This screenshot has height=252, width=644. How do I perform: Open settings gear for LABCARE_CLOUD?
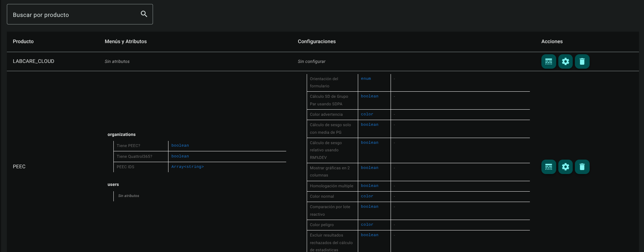566,61
